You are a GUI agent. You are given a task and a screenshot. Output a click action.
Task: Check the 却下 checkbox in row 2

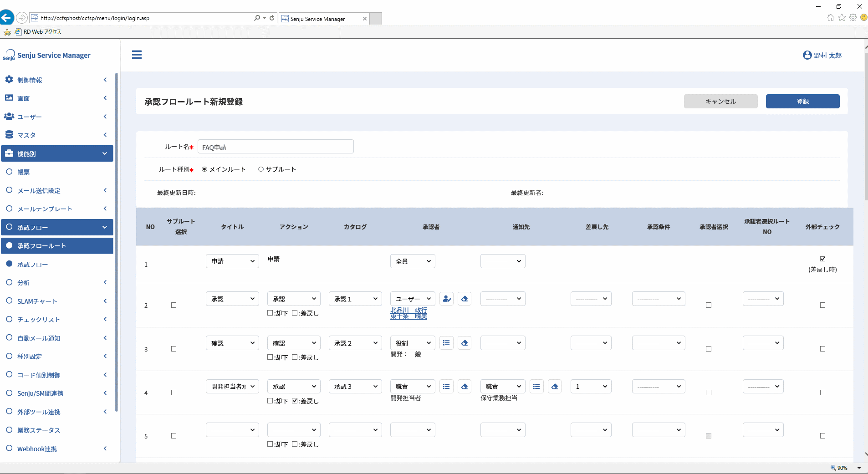point(270,313)
